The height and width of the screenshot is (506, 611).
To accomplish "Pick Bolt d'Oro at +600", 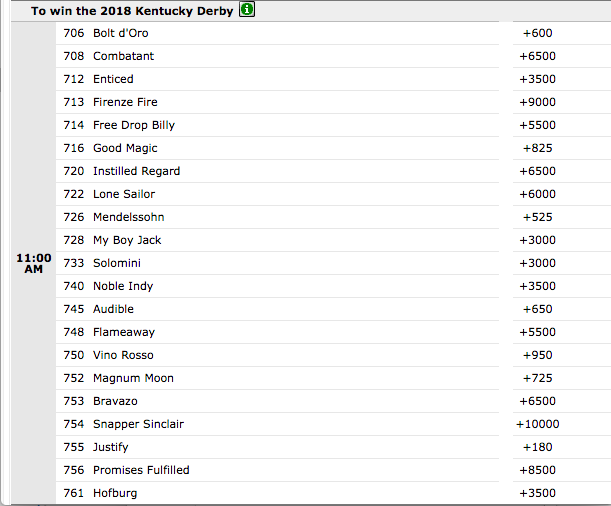I will tap(537, 33).
